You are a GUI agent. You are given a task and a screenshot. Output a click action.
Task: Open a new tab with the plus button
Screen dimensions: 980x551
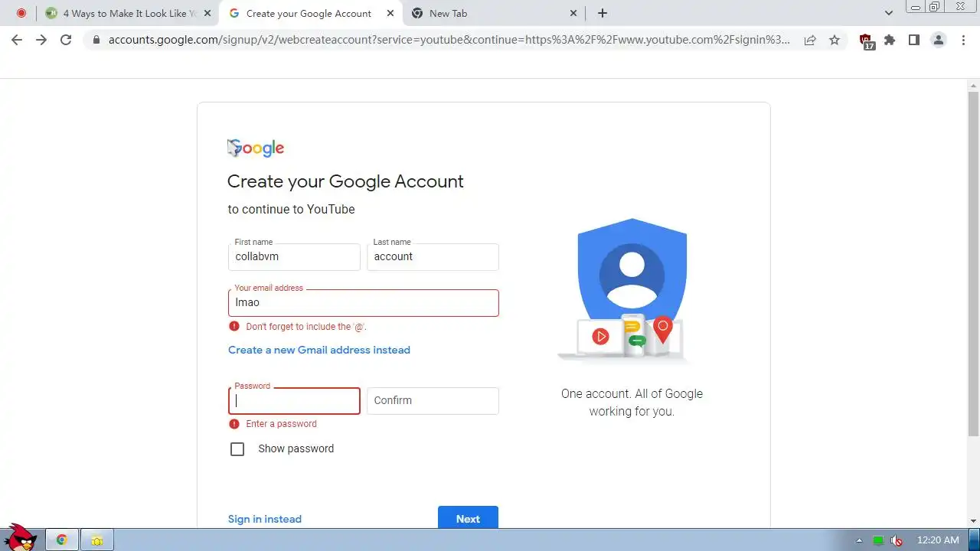click(603, 13)
